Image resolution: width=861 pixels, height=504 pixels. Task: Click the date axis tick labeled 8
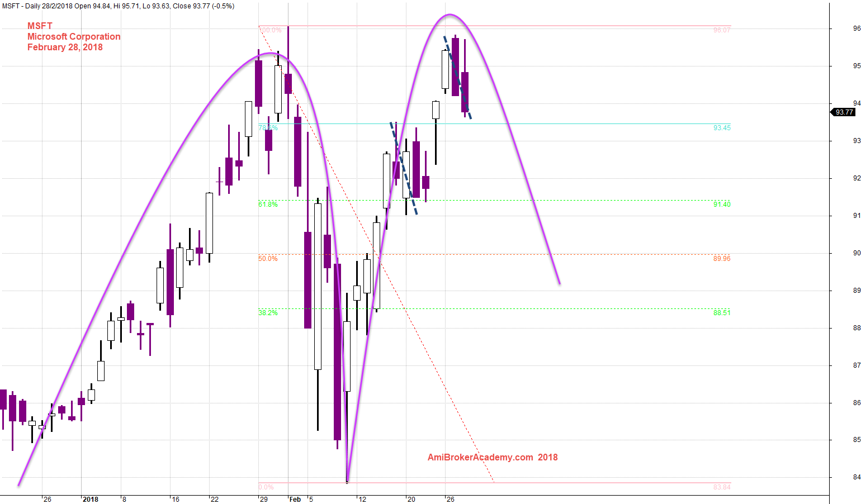[x=124, y=500]
